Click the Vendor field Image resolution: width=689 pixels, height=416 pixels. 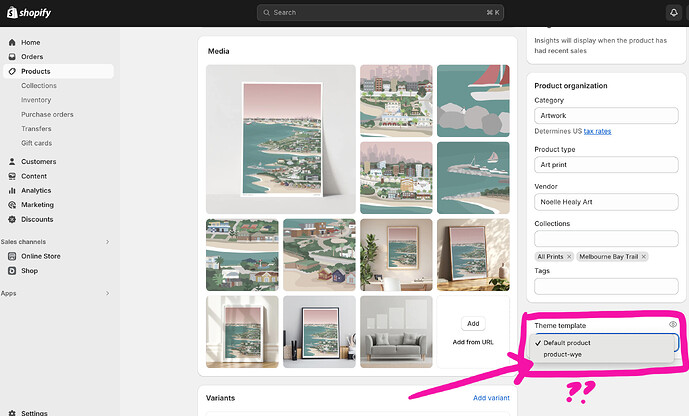tap(606, 202)
